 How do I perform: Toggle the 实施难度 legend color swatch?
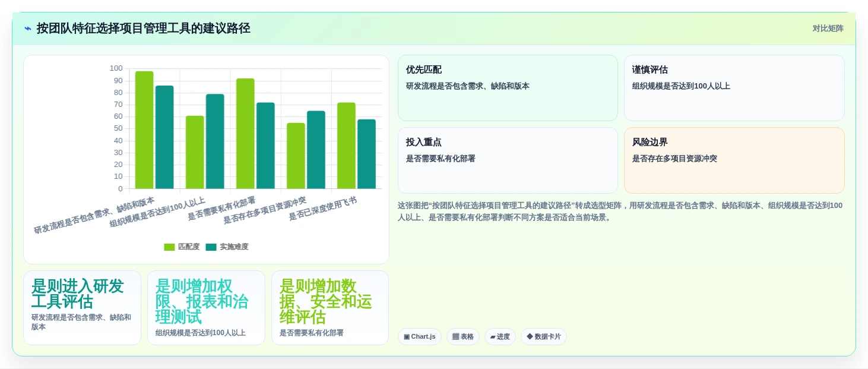pos(211,247)
